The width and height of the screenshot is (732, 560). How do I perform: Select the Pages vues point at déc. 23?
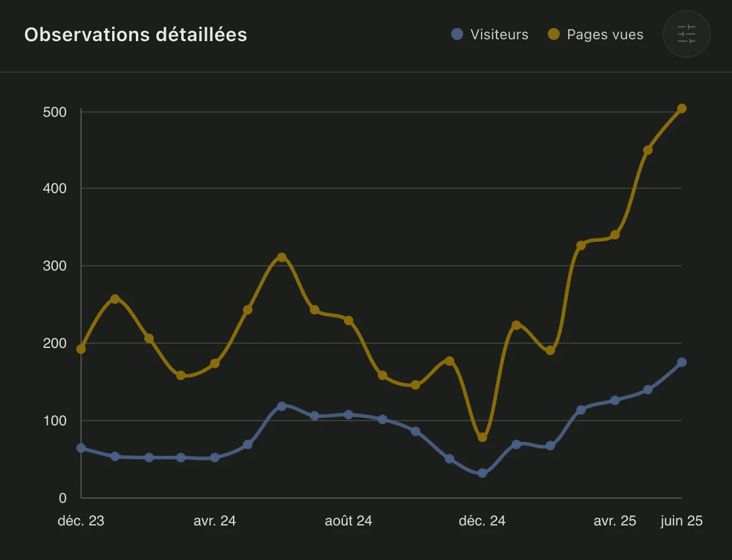[x=81, y=349]
